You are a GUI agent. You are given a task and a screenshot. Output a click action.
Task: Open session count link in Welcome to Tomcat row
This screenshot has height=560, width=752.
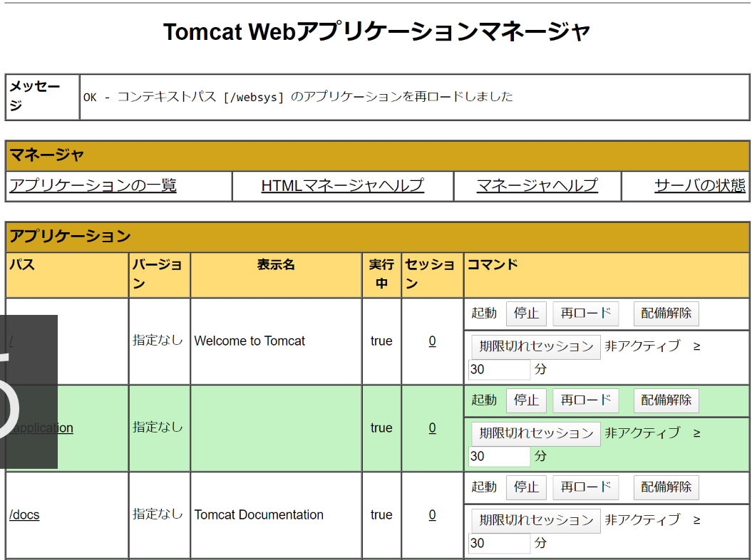432,341
